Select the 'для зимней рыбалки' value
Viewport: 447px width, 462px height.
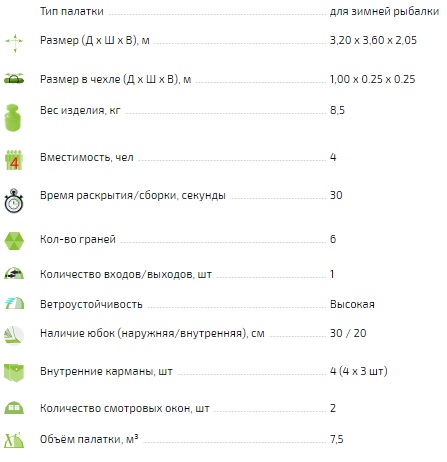click(x=384, y=11)
